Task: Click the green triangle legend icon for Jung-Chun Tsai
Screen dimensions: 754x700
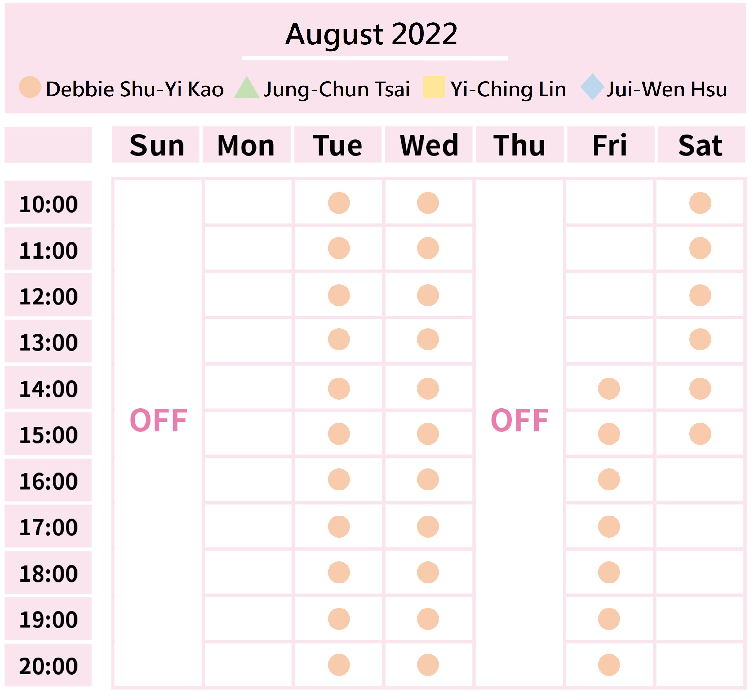Action: (x=247, y=87)
